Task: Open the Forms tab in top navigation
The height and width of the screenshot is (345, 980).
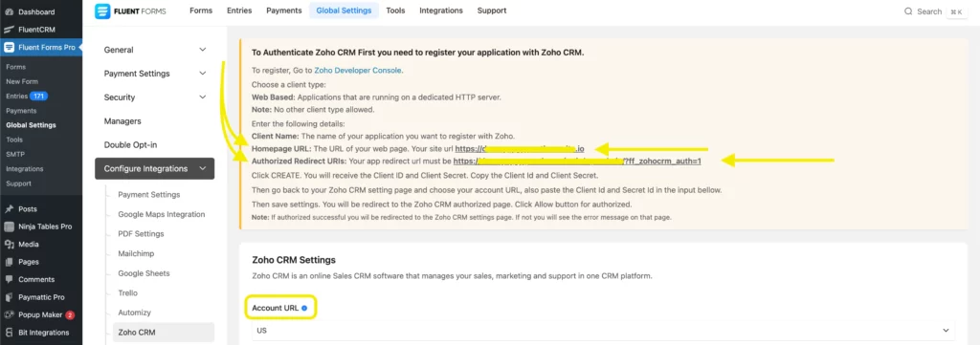Action: pyautogui.click(x=201, y=11)
